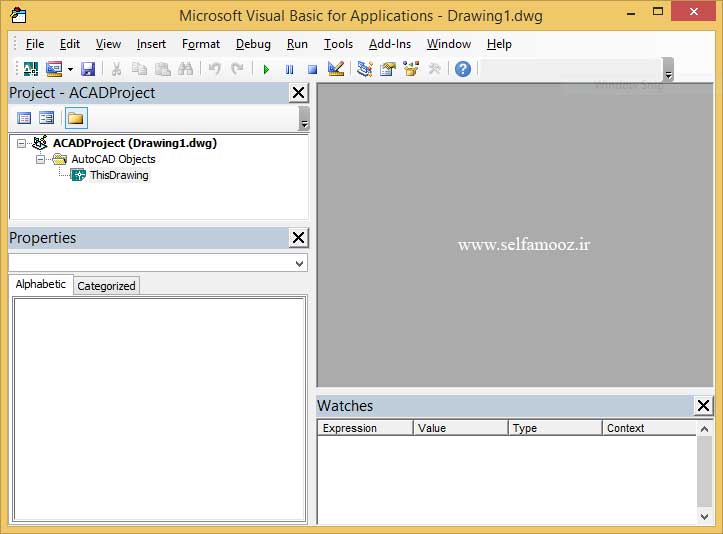Collapse the AutoCAD Objects folder node
Screen dimensions: 723x534
coord(41,160)
